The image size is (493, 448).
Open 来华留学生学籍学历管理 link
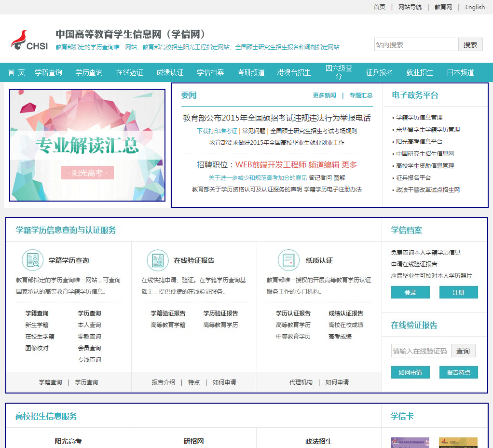pyautogui.click(x=428, y=130)
